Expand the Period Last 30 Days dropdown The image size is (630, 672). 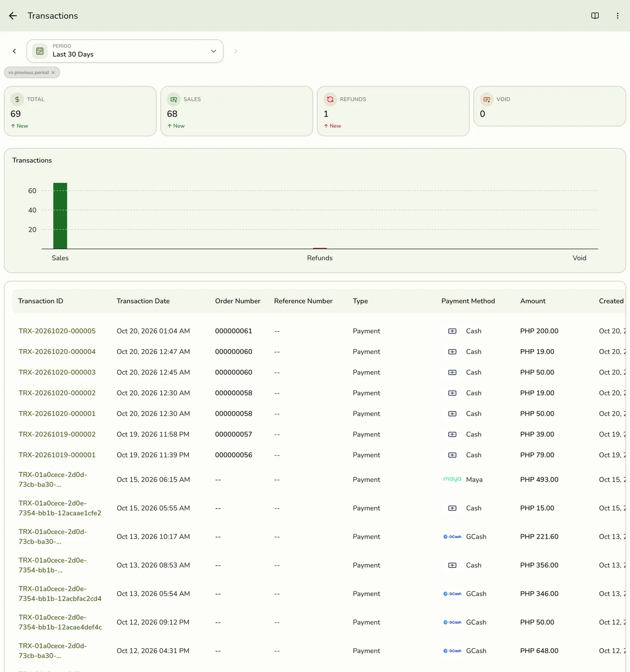pos(125,51)
